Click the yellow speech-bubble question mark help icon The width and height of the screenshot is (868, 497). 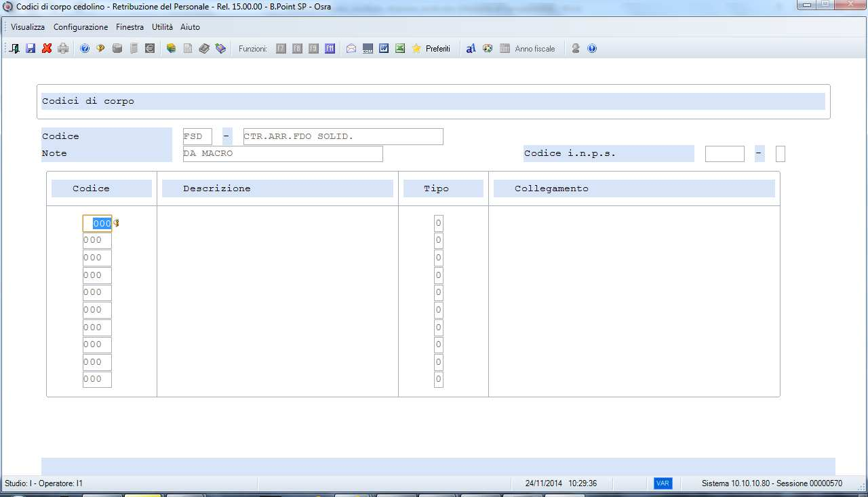pos(100,49)
